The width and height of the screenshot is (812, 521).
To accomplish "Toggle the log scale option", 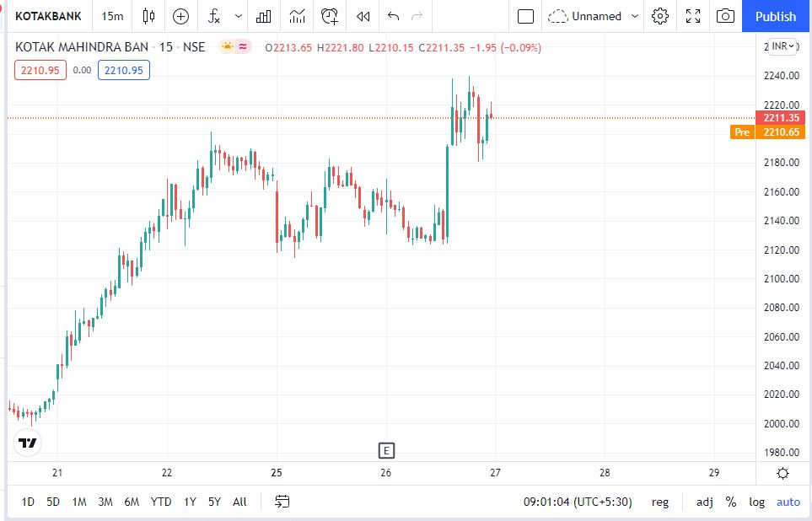I will tap(756, 502).
